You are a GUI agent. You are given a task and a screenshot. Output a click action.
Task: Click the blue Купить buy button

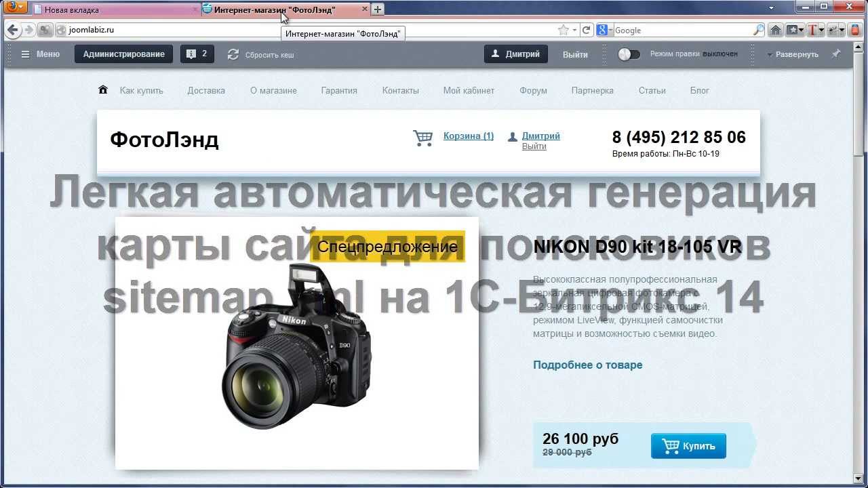[x=688, y=446]
